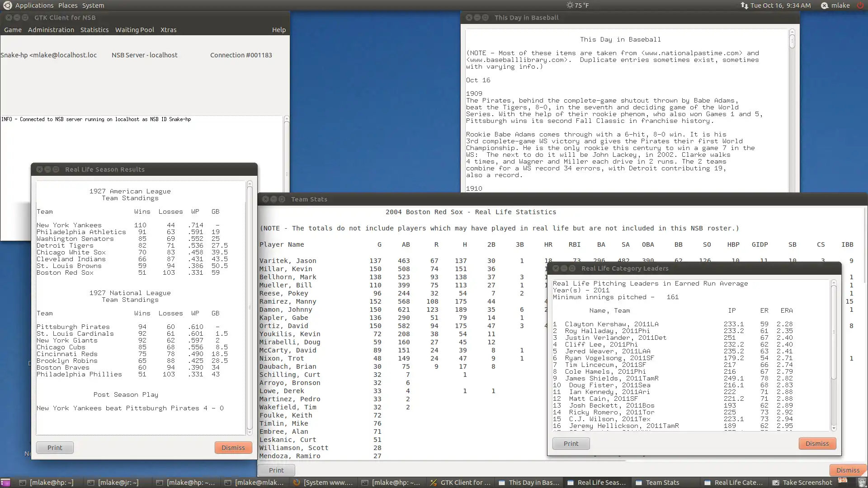Print the Real Life Season Results

click(55, 448)
